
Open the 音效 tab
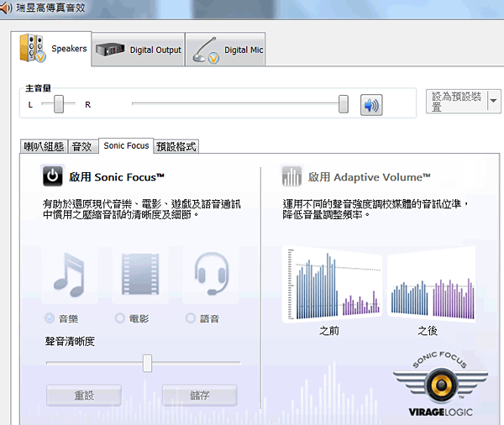(x=82, y=147)
